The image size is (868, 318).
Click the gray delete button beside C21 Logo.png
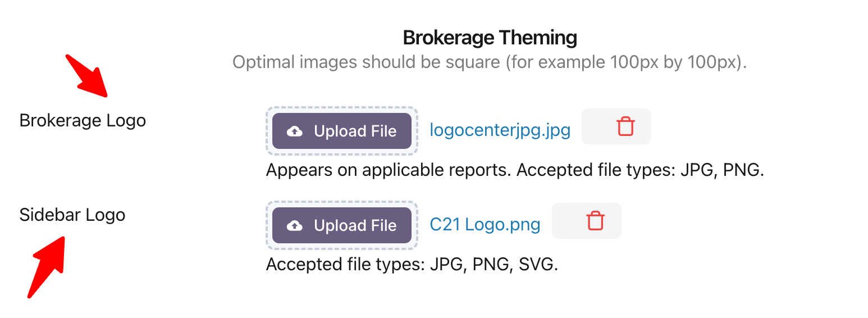pyautogui.click(x=587, y=221)
